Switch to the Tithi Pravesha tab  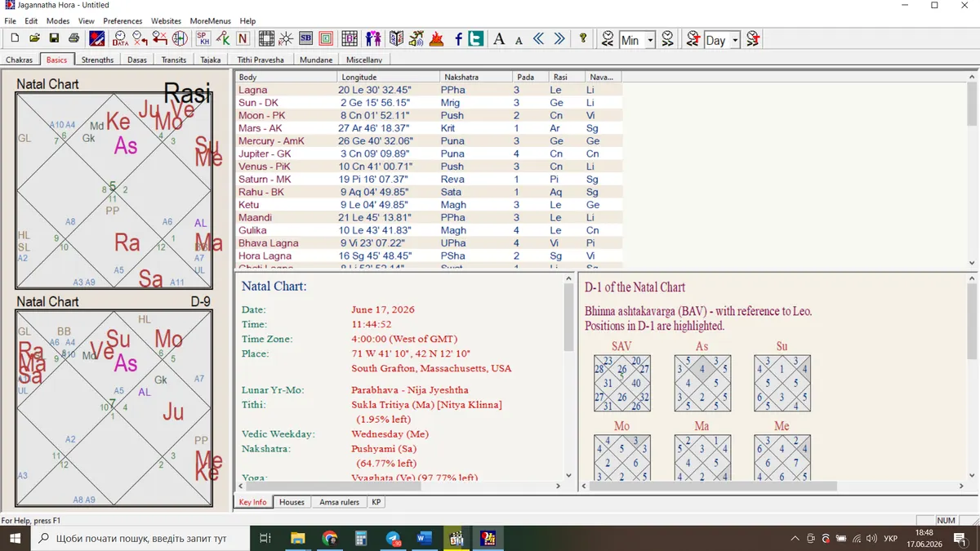(261, 60)
